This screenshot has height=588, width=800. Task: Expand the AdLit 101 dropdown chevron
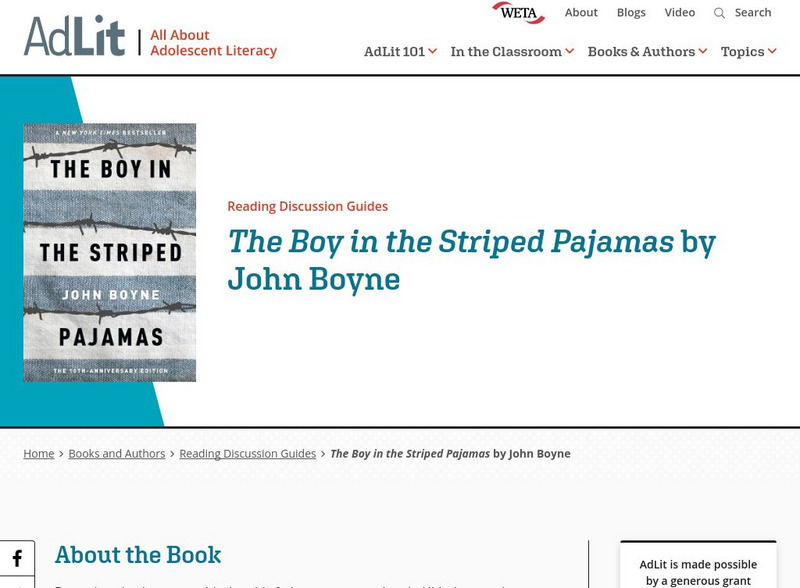click(433, 51)
